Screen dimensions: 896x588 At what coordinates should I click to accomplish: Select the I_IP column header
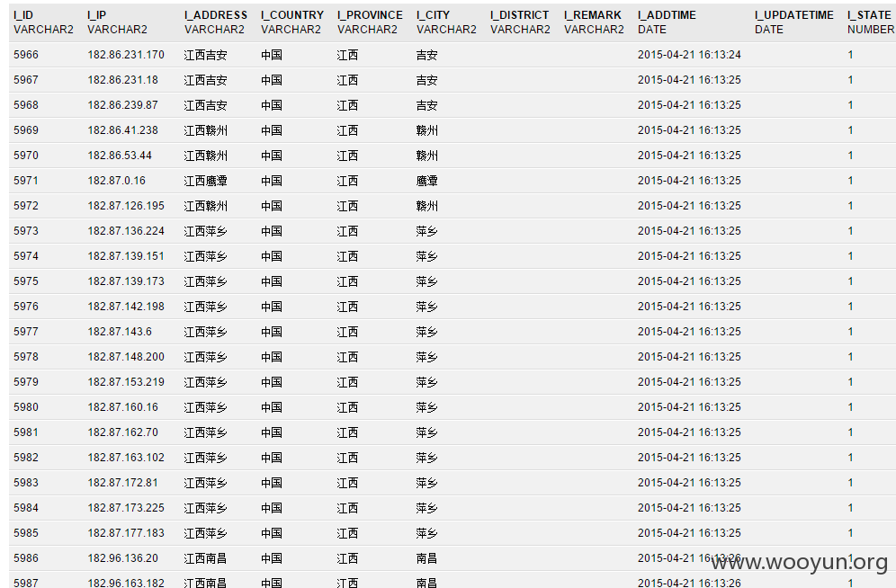[x=96, y=15]
